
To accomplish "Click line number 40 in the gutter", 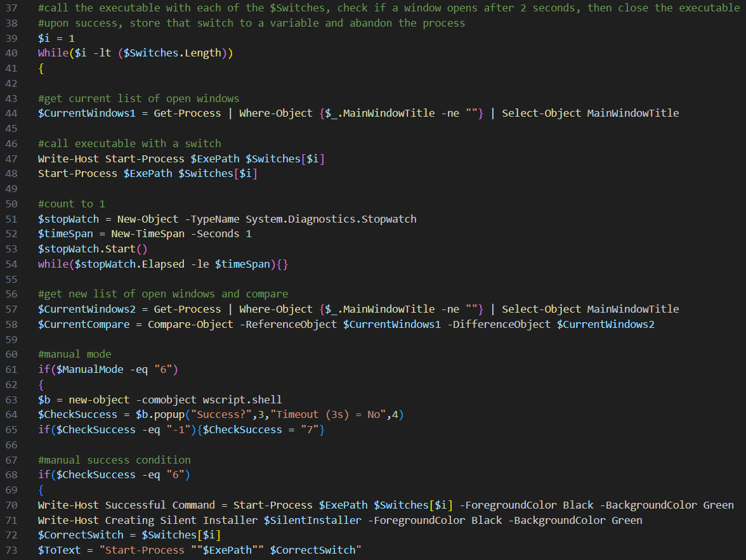I will (x=11, y=53).
